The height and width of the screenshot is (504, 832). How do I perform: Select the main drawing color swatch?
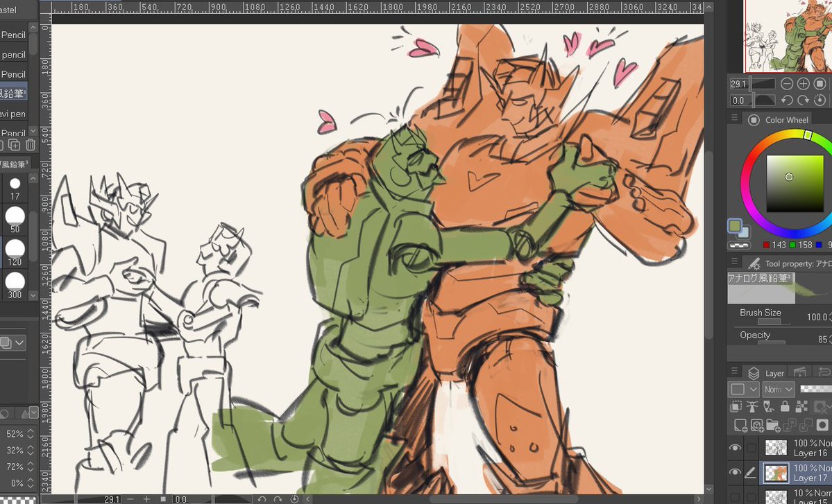pyautogui.click(x=734, y=225)
